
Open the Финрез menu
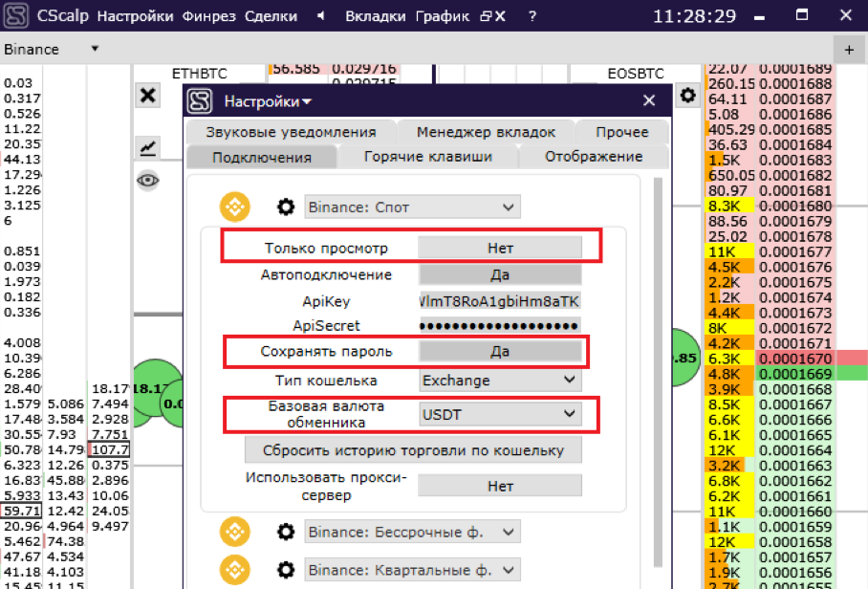(208, 16)
